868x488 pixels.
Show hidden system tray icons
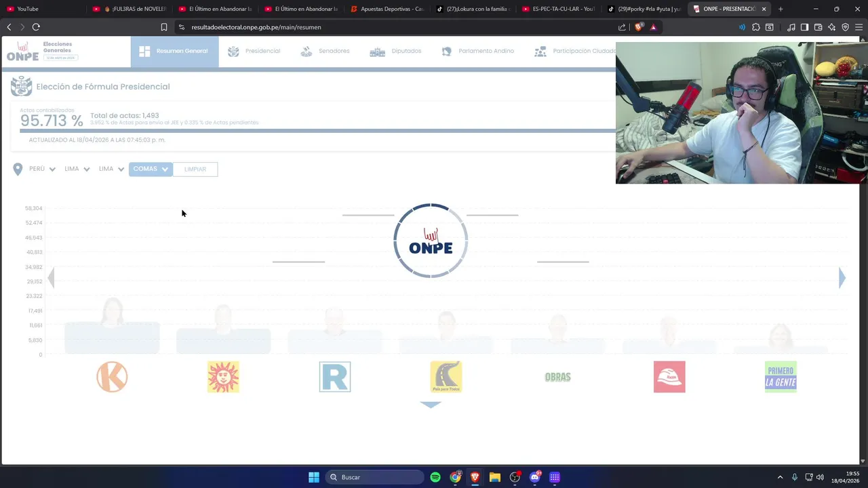[x=780, y=477]
